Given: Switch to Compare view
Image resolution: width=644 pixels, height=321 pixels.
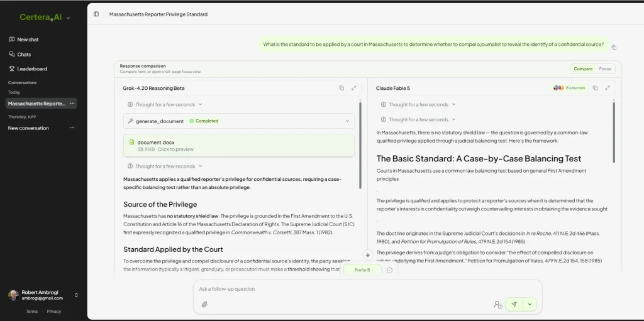Looking at the screenshot, I should point(583,69).
